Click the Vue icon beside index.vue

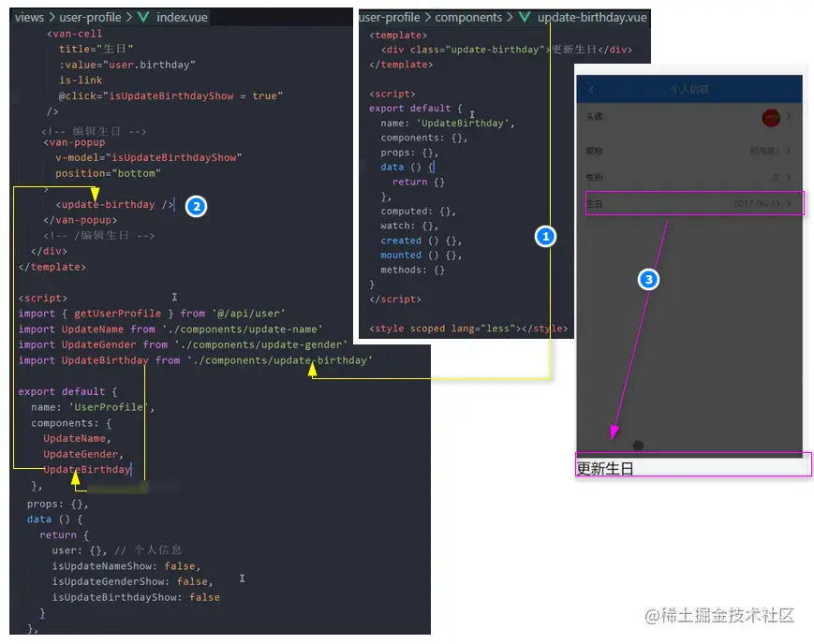[x=143, y=17]
